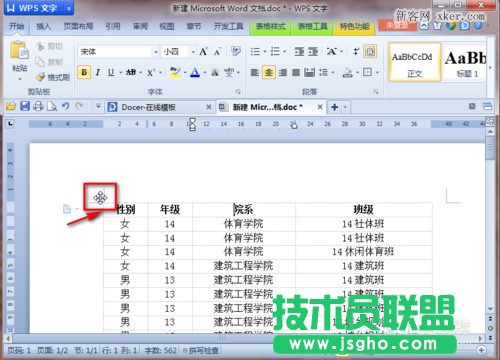Increase paragraph indent
Image resolution: width=500 pixels, height=360 pixels.
pos(313,51)
